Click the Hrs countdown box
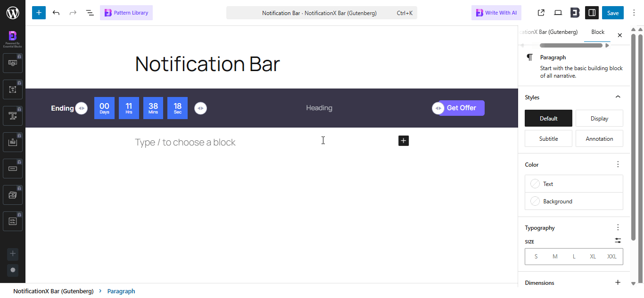The width and height of the screenshot is (644, 298). point(129,108)
